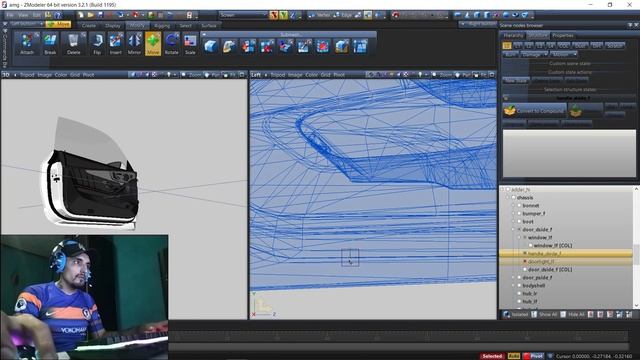640x360 pixels.
Task: Expand the door_pside_f tree node
Action: tap(513, 278)
